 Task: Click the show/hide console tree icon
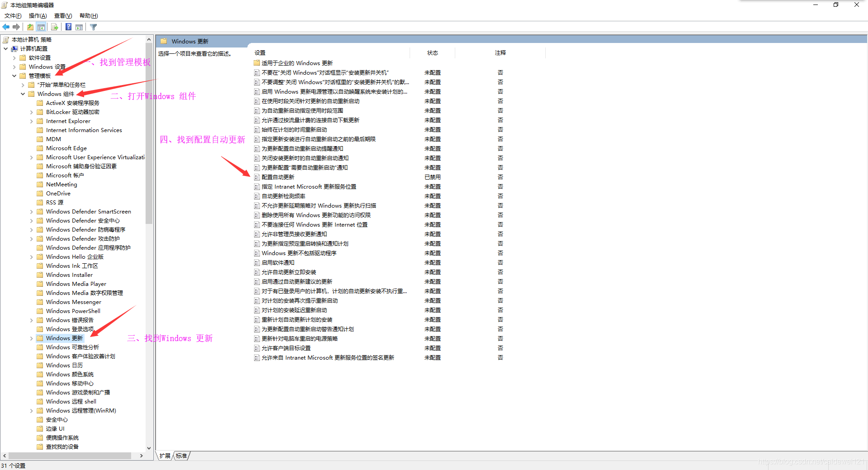click(41, 27)
